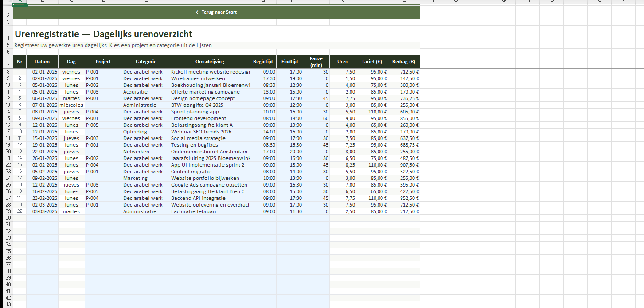The height and width of the screenshot is (308, 644).
Task: Click row number 8 header
Action: pyautogui.click(x=8, y=72)
